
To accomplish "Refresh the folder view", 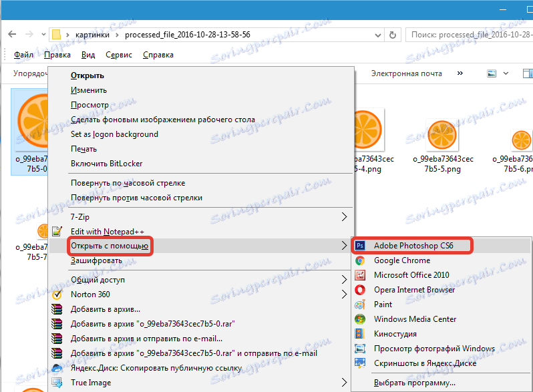I will (393, 35).
